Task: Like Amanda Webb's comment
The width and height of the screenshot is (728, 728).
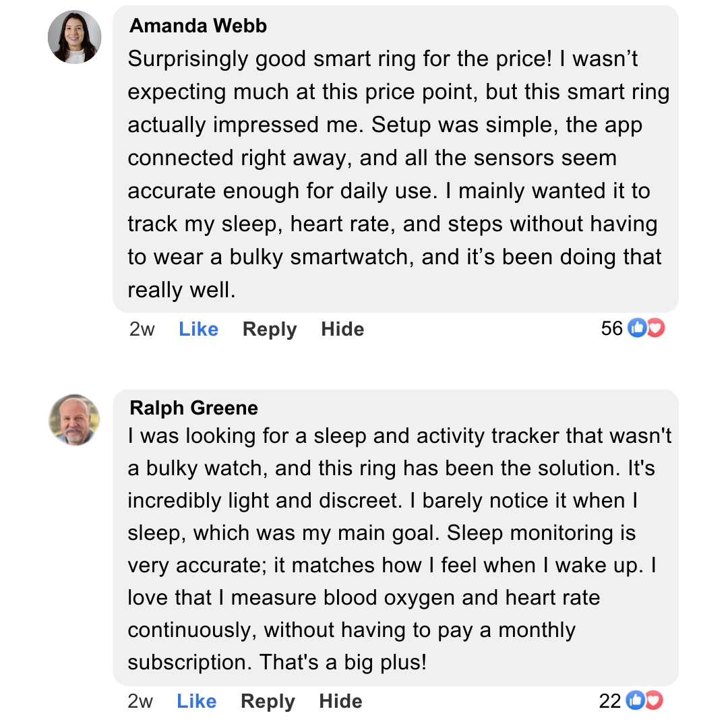Action: [198, 329]
